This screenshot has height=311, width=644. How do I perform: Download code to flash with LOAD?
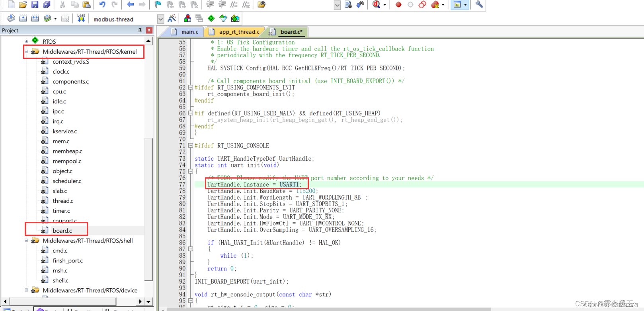81,18
